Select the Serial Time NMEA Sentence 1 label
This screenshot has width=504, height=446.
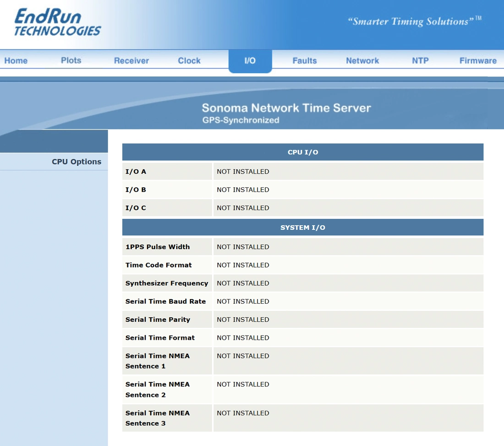[158, 361]
